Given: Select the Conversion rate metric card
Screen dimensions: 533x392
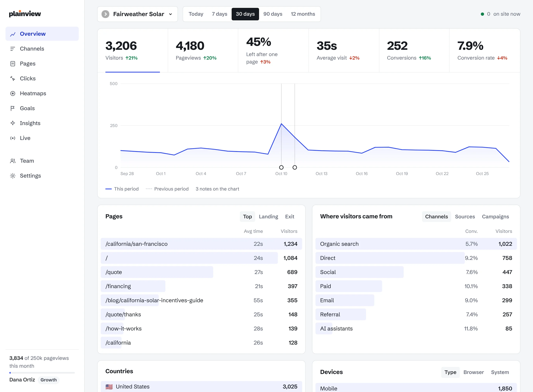Looking at the screenshot, I should point(485,51).
